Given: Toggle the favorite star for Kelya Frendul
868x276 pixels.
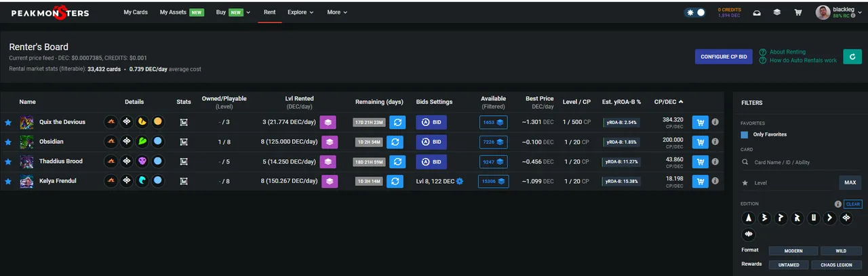Looking at the screenshot, I should 8,181.
